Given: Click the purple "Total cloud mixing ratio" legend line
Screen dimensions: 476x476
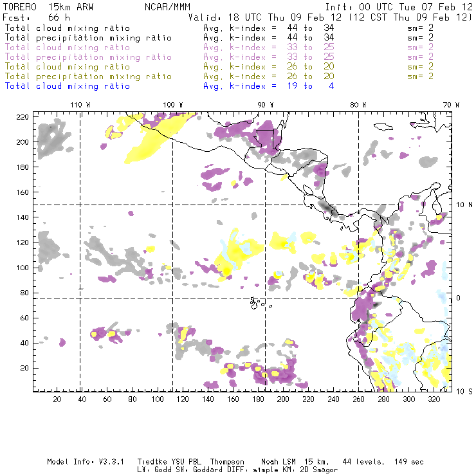Looking at the screenshot, I should [68, 48].
